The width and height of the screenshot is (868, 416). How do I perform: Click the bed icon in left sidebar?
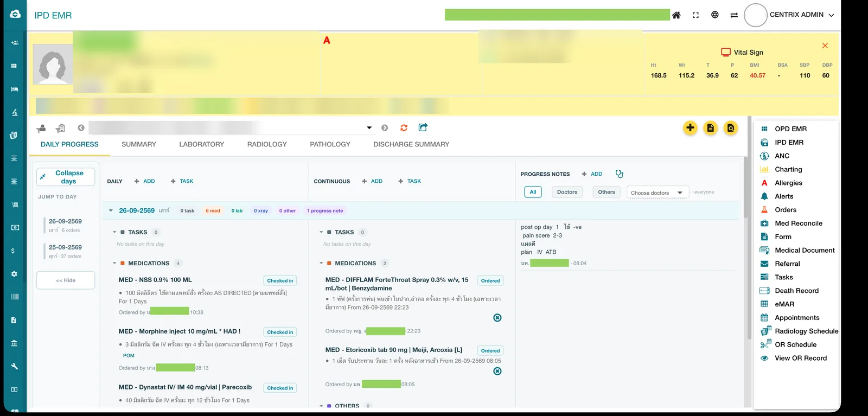15,89
